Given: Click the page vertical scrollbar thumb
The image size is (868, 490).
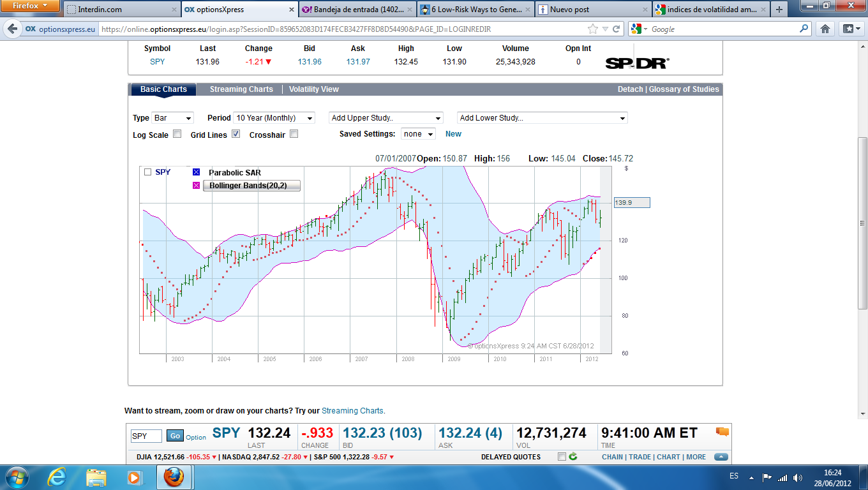Looking at the screenshot, I should (862, 222).
